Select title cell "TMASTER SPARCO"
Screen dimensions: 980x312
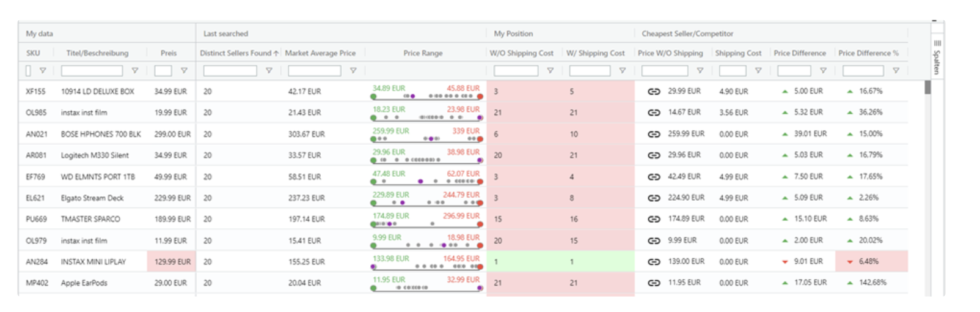90,219
